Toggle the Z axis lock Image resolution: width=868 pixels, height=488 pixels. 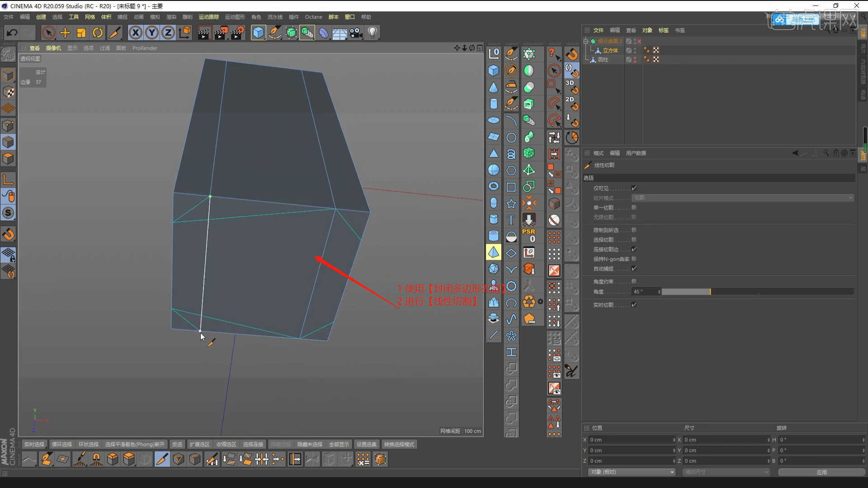tap(168, 33)
